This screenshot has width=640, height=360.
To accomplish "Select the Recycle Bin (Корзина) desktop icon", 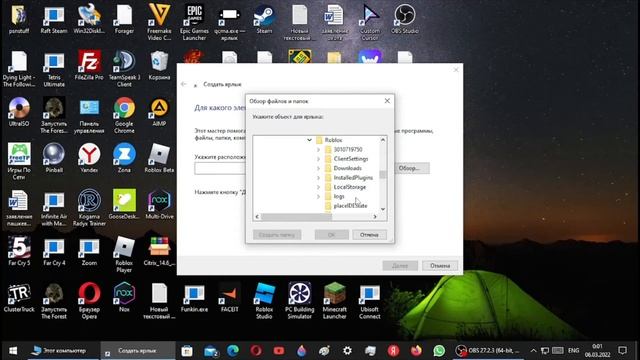I will point(159,65).
